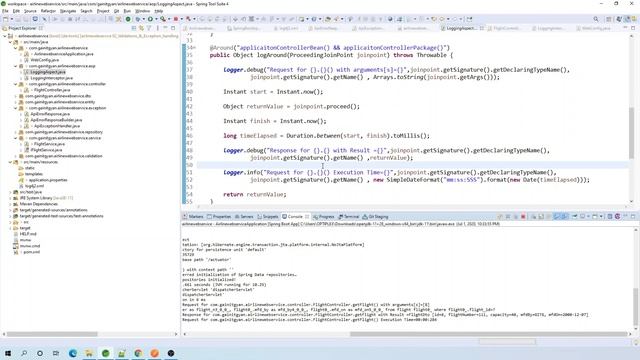Click the External Tools run icon
Screen dimensions: 640x360
coord(163,19)
